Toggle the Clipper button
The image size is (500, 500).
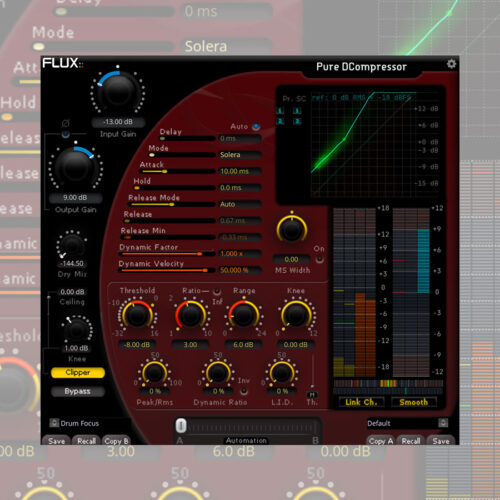pos(78,372)
